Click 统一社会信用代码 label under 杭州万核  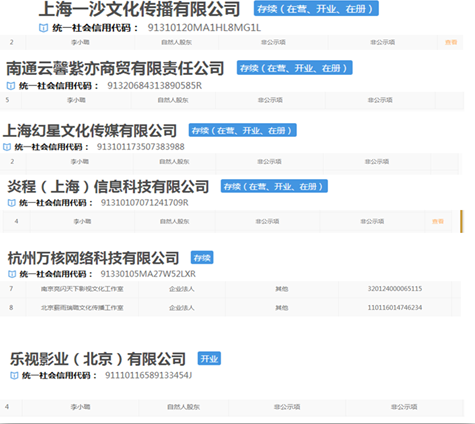[x=56, y=274]
